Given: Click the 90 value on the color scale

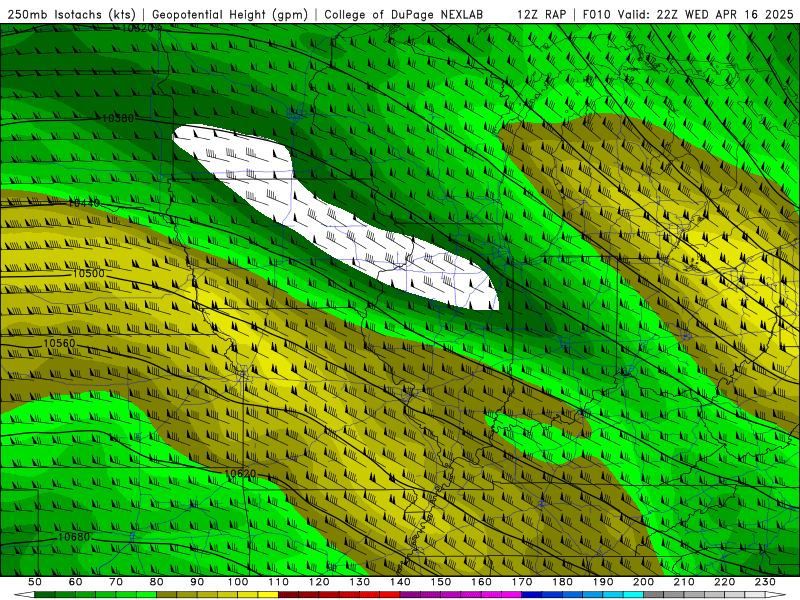Looking at the screenshot, I should tap(197, 582).
